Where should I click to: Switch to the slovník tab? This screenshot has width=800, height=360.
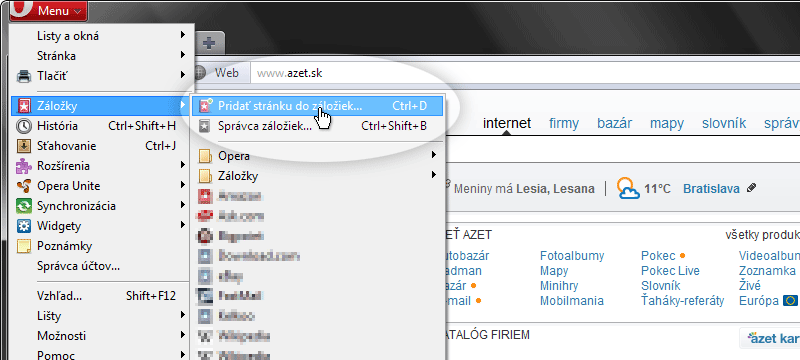tap(724, 123)
